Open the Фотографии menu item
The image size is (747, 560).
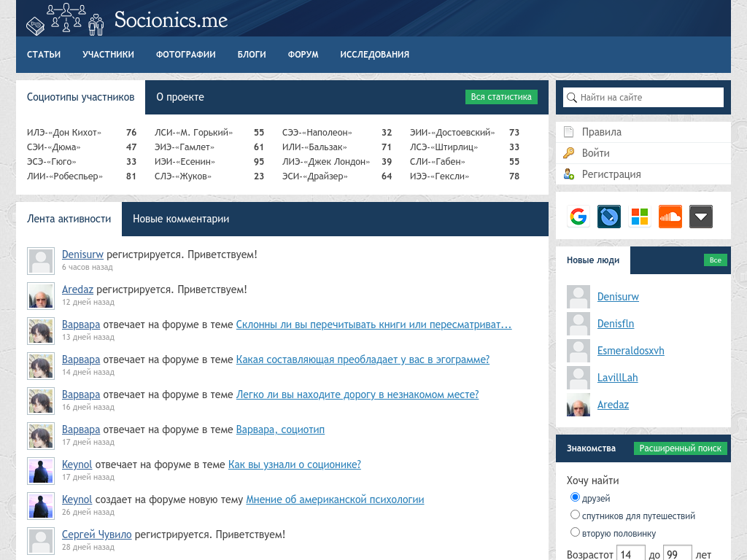click(x=186, y=54)
